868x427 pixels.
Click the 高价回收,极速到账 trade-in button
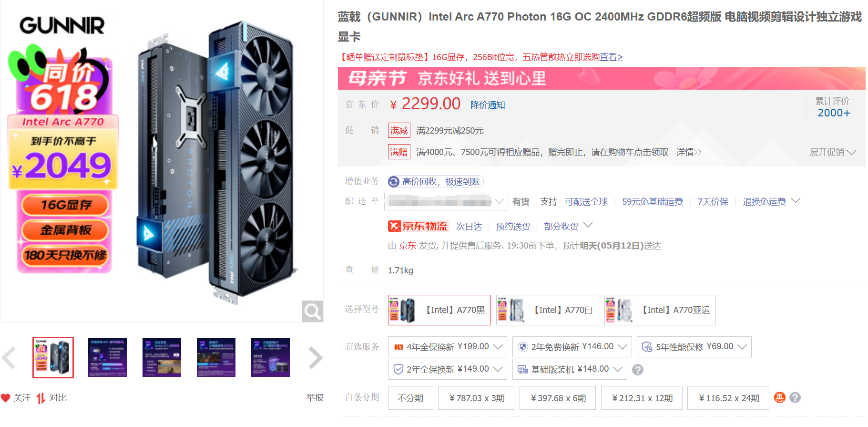(436, 182)
